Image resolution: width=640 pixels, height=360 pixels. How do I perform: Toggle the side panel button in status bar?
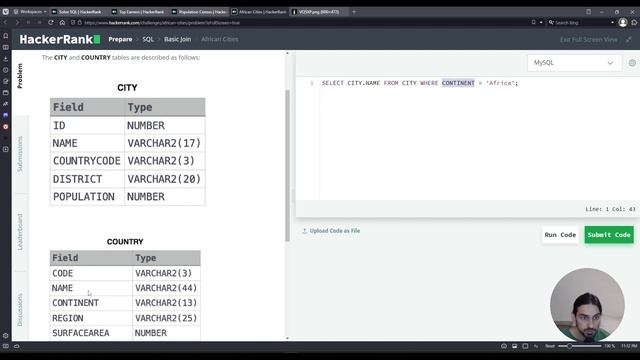click(6, 346)
